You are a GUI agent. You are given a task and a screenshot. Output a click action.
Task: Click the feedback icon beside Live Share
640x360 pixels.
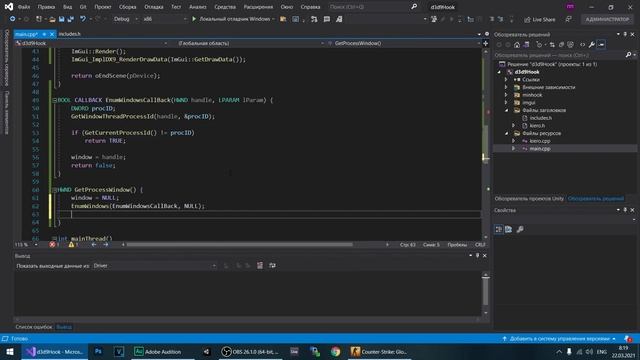click(569, 20)
